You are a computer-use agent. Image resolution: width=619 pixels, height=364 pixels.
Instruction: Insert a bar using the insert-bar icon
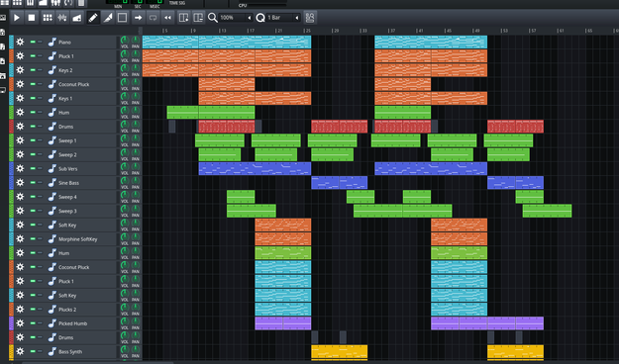(x=183, y=18)
